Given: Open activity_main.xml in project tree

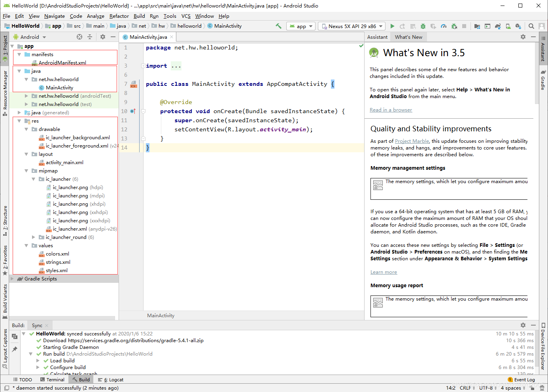Looking at the screenshot, I should click(64, 163).
